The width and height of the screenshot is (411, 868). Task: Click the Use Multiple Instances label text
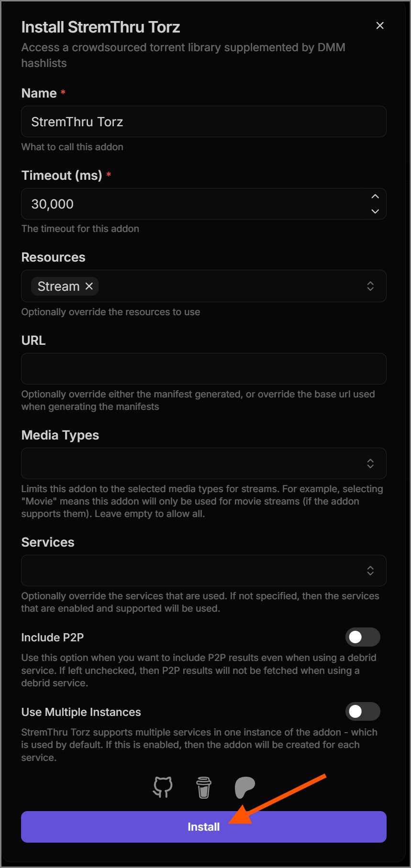point(81,712)
